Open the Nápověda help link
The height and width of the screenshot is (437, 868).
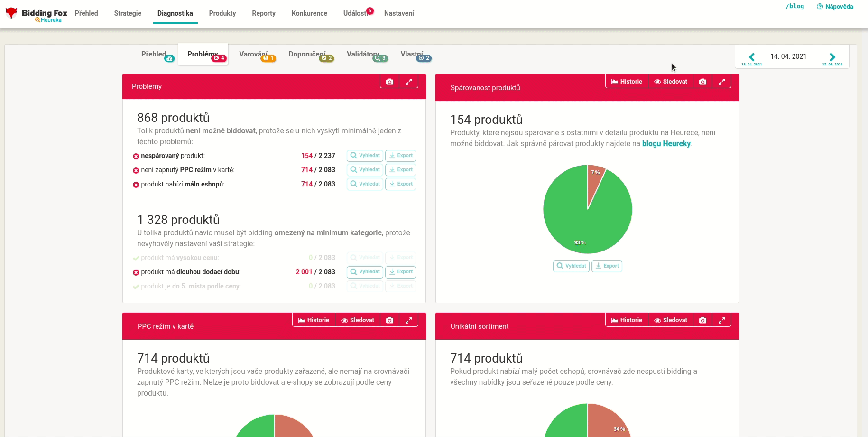pos(835,7)
